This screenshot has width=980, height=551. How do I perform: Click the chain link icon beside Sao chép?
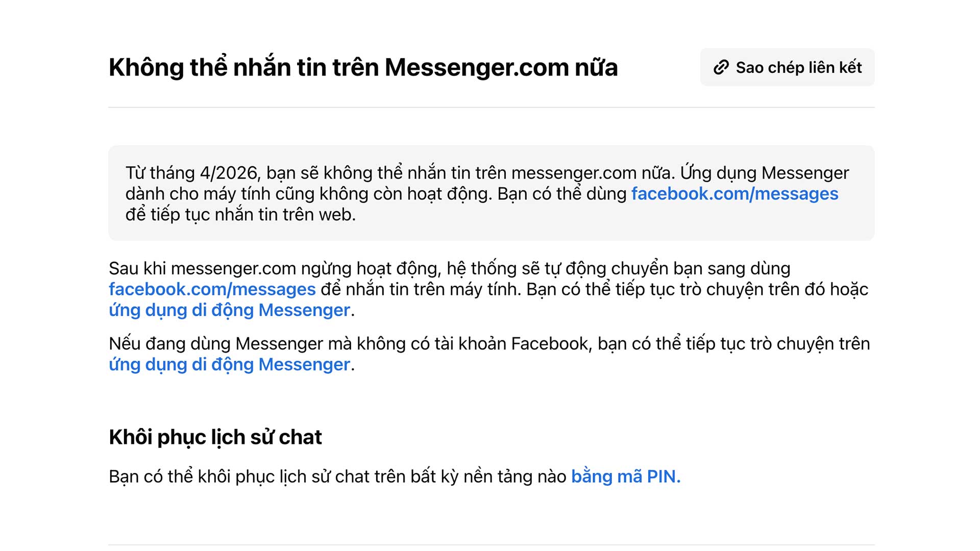point(721,67)
